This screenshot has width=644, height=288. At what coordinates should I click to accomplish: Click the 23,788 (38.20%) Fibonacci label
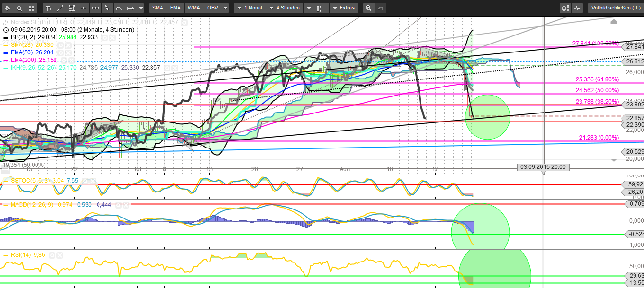click(597, 101)
